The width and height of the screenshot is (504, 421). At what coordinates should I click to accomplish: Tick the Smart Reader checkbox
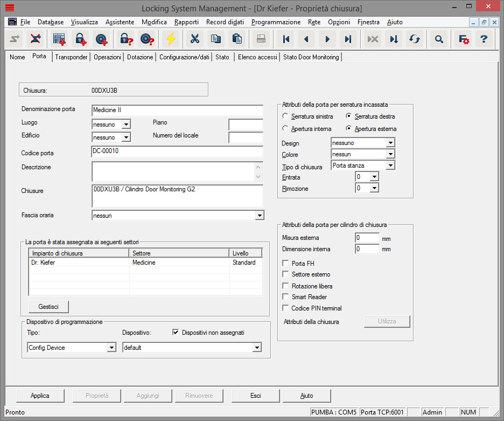(286, 297)
